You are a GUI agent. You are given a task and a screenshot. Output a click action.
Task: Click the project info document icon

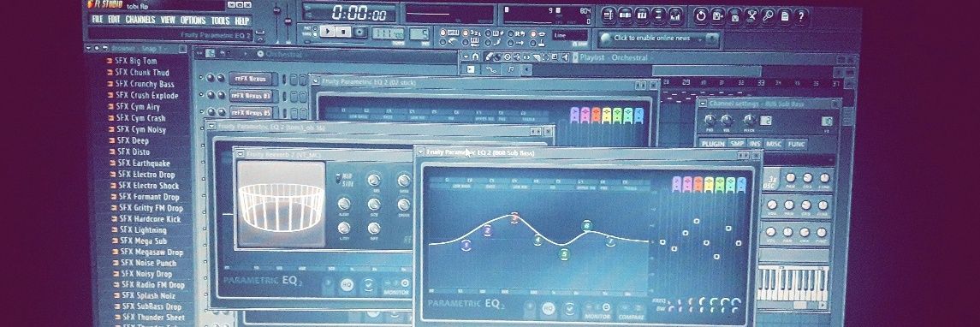click(x=785, y=15)
